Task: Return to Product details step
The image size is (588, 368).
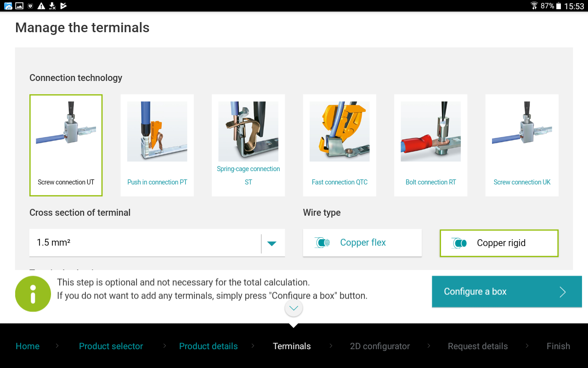Action: 209,346
